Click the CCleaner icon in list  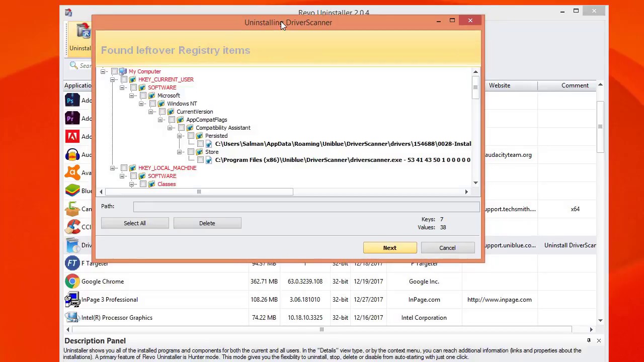72,227
